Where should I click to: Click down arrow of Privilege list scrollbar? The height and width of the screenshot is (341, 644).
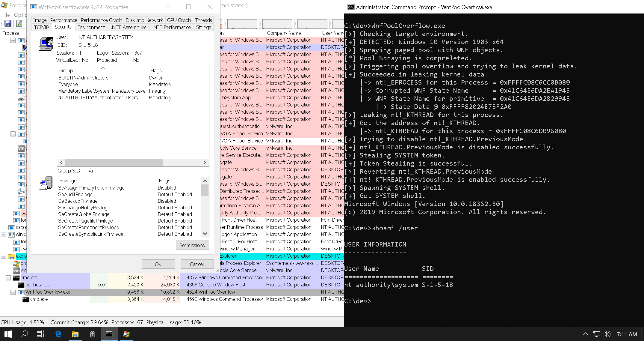tap(205, 234)
